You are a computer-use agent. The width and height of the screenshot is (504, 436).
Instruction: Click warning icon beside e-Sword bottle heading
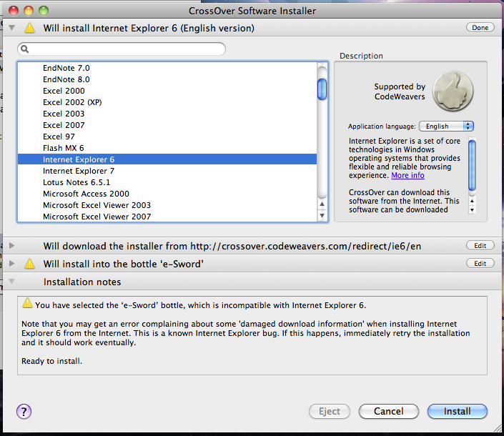click(29, 264)
